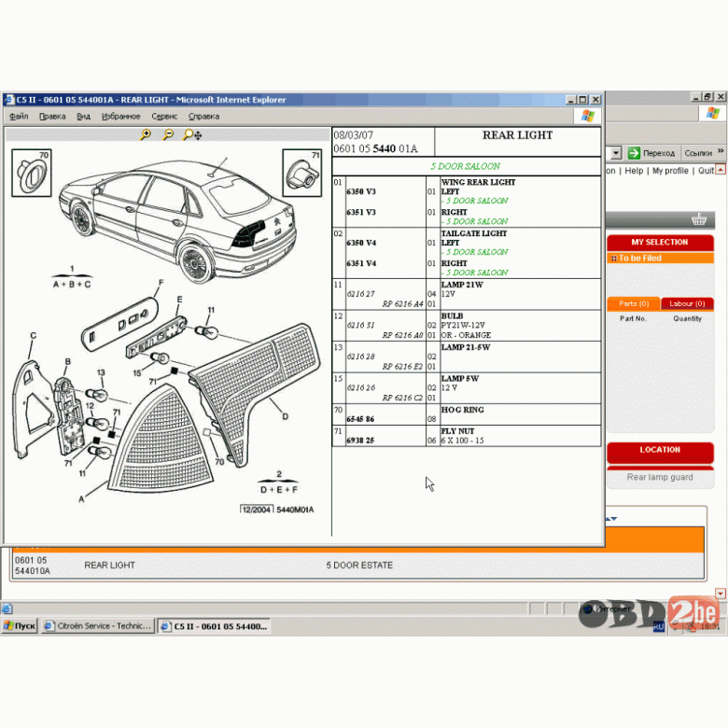Click the WING REAR LIGHT description
Image resolution: width=728 pixels, height=728 pixels.
coord(478,182)
